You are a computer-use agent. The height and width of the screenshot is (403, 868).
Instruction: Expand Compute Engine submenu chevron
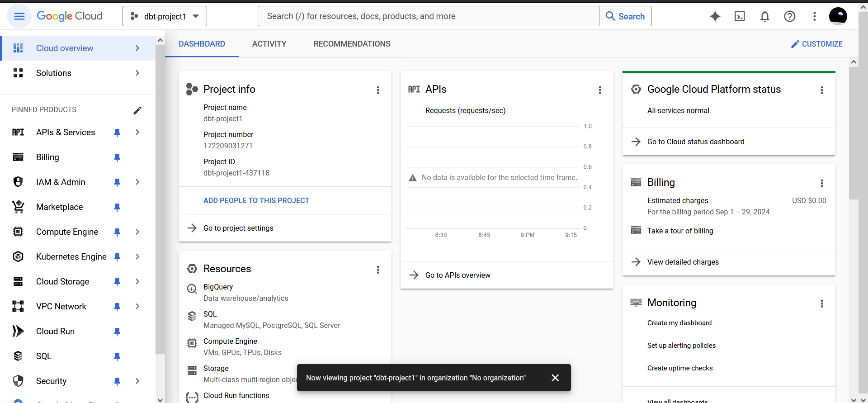click(x=137, y=232)
